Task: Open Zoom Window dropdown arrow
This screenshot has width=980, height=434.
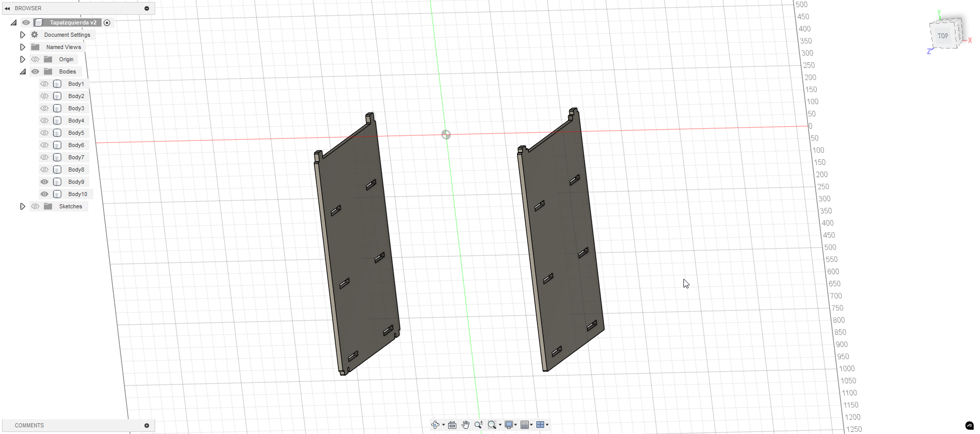Action: pos(500,425)
